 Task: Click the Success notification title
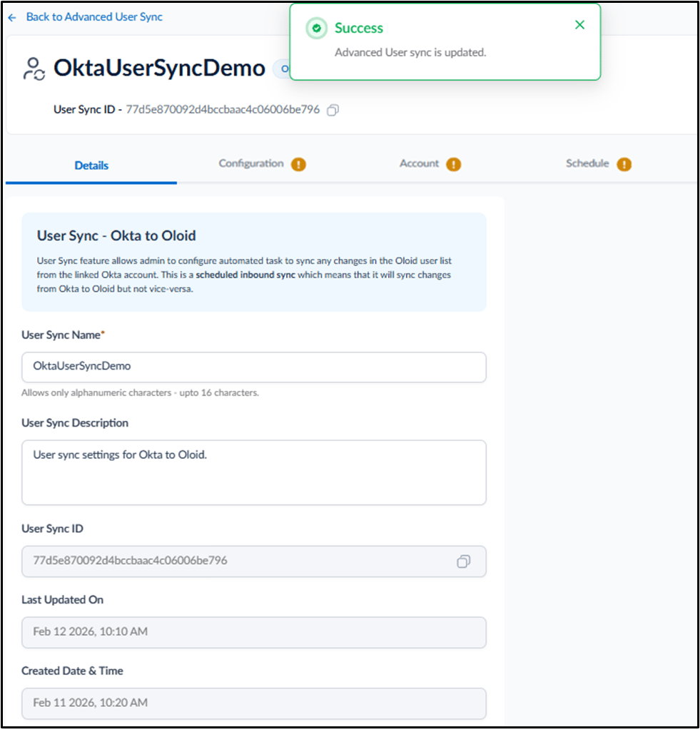[x=359, y=29]
